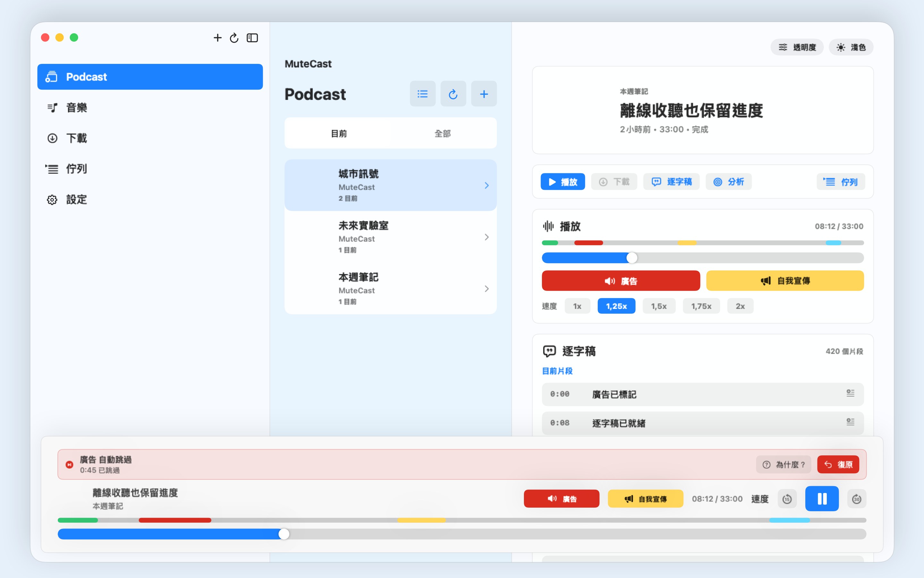Expand the 未來實驗室 podcast chevron
The width and height of the screenshot is (924, 578).
coord(486,237)
